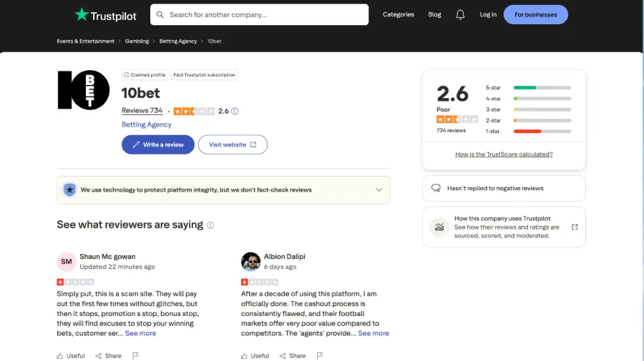Flag Shaun Mc gowan's review

pos(135,356)
